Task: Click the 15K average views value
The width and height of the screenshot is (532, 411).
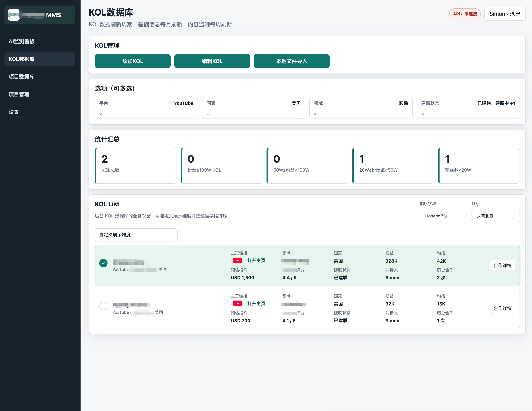Action: tap(441, 304)
